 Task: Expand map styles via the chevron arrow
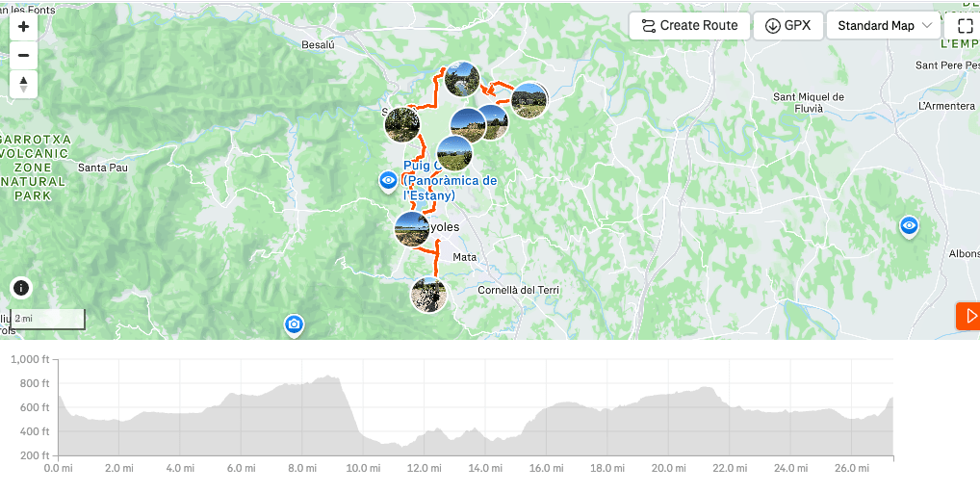click(x=927, y=26)
